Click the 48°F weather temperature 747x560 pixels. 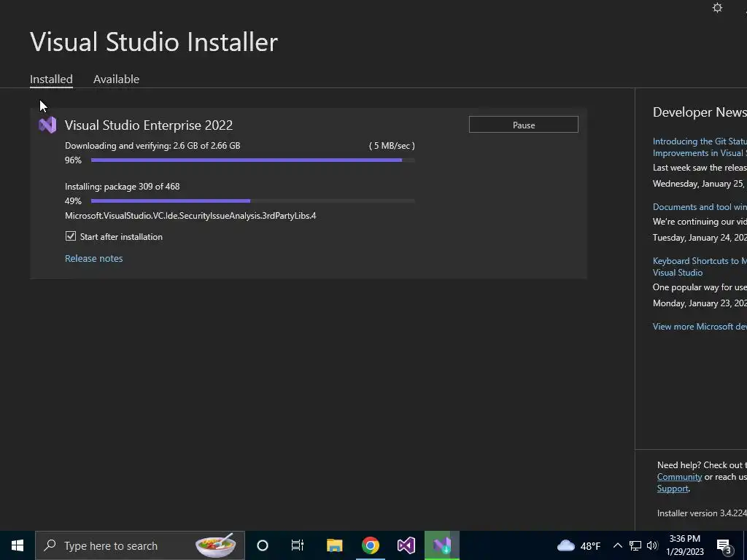[590, 546]
